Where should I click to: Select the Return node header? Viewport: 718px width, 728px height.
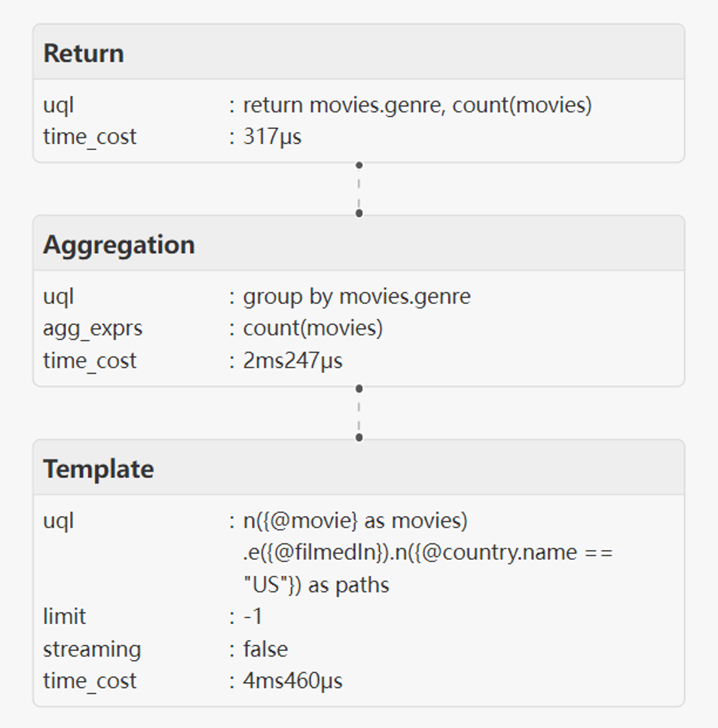tap(359, 52)
